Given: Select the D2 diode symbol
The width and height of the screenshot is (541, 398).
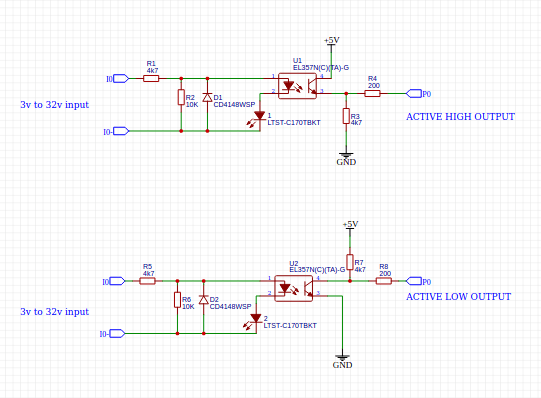Looking at the screenshot, I should (204, 300).
